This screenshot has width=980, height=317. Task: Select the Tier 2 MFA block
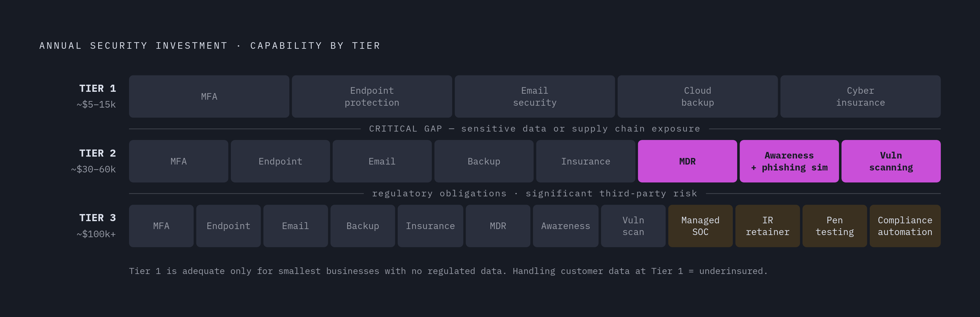pyautogui.click(x=178, y=161)
